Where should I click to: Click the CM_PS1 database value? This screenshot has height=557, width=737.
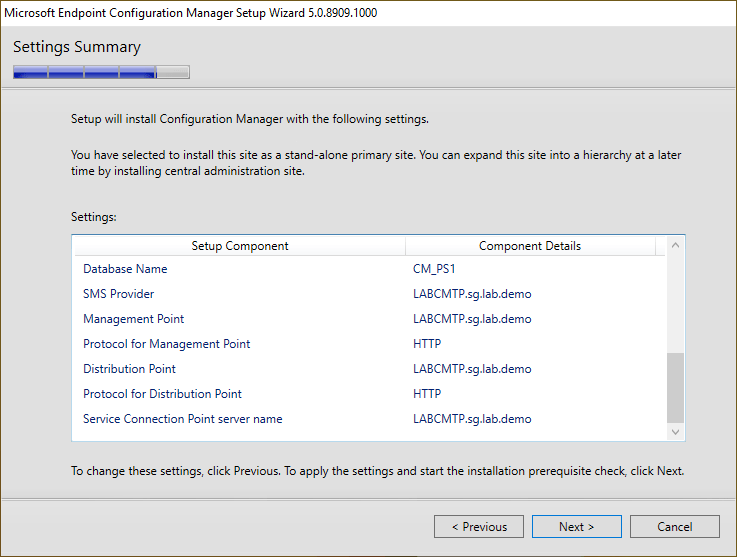[x=434, y=269]
